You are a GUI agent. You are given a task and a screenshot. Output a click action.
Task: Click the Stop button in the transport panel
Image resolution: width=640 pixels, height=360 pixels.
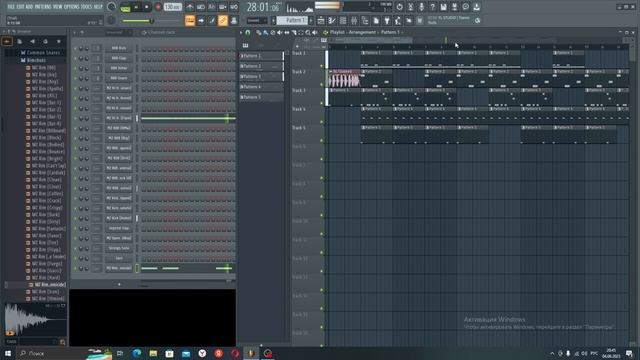tap(147, 7)
